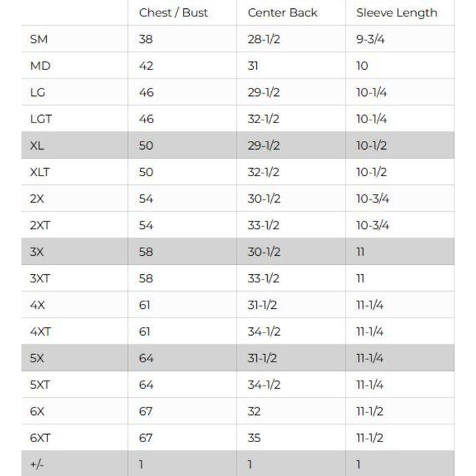476x476 pixels.
Task: Click the Chest / Bust column header
Action: tap(173, 13)
